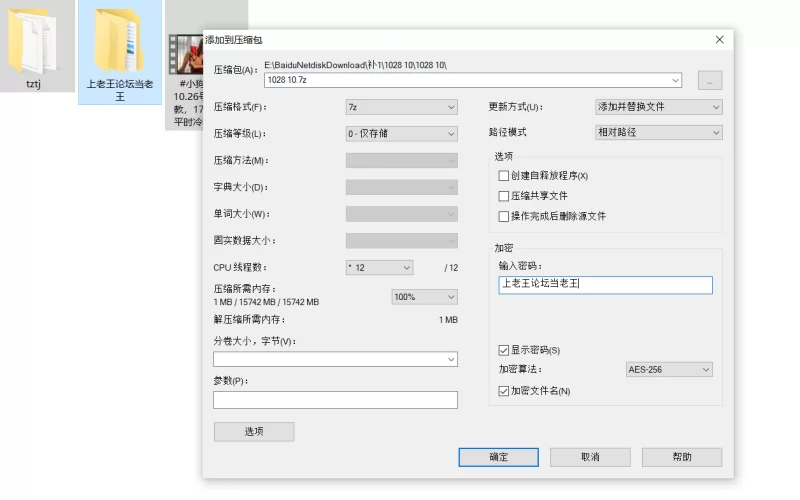The width and height of the screenshot is (800, 500).
Task: Open the 分卷大小 dropdown
Action: click(x=335, y=359)
